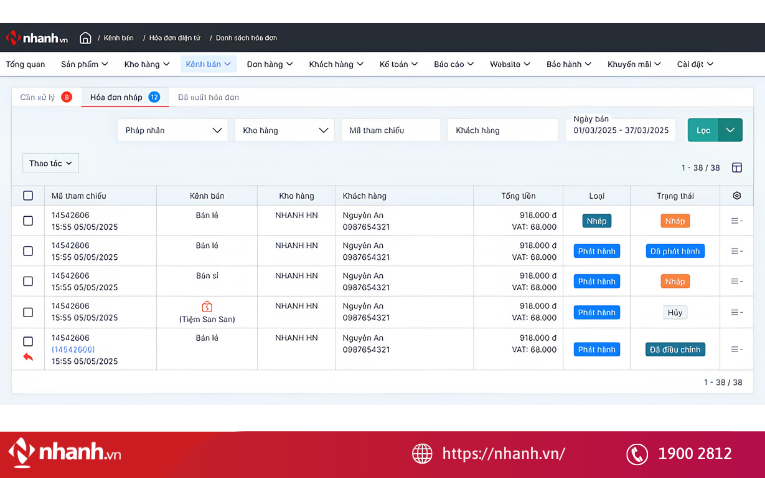This screenshot has width=765, height=478.
Task: Open row actions menu for Đã điều chỉnh row
Action: coord(737,349)
